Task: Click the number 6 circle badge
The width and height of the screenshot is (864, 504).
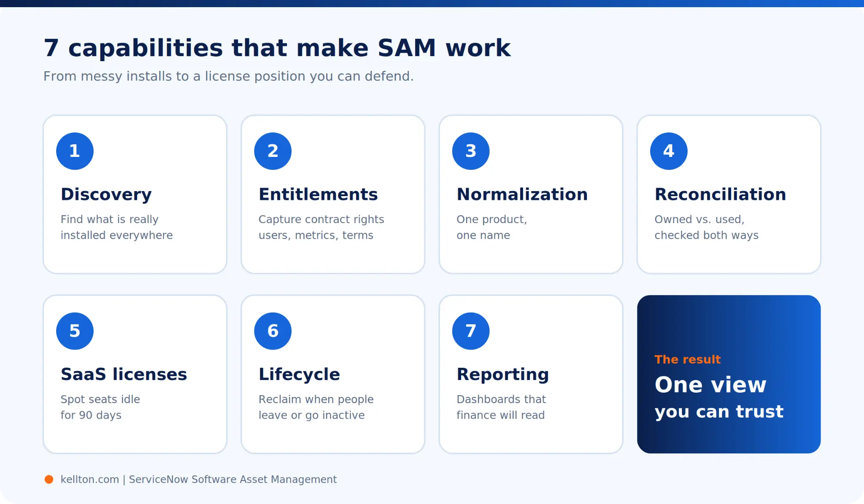Action: 273,331
